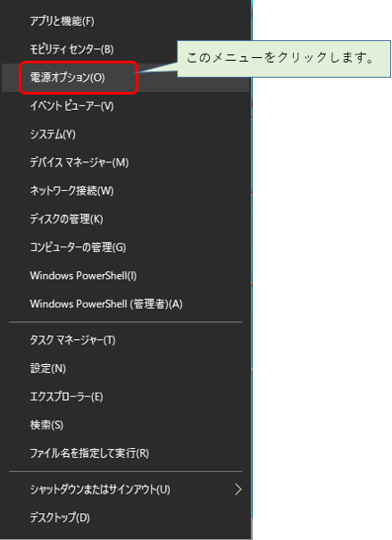Launch エクスプローラー(E)

tap(125, 396)
